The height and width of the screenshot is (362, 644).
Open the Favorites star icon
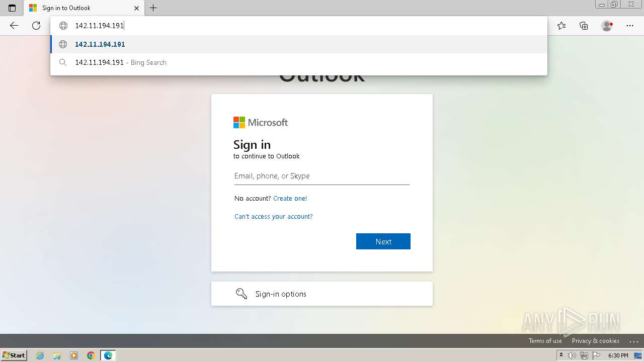tap(561, 26)
